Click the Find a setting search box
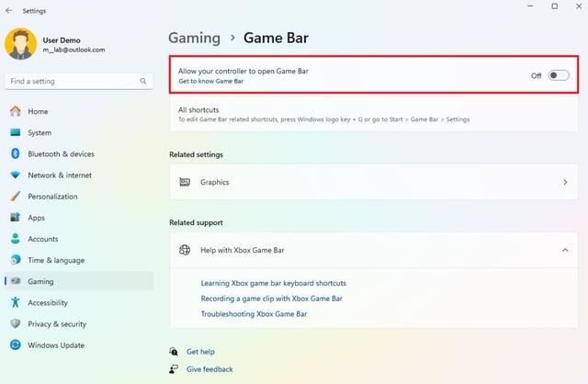 click(79, 81)
